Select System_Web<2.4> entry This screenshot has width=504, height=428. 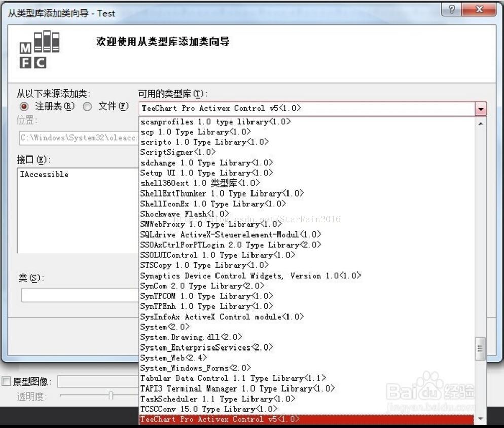(307, 358)
